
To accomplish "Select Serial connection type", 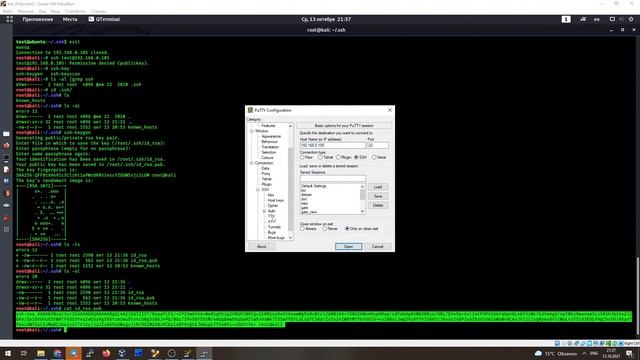I will (x=379, y=157).
